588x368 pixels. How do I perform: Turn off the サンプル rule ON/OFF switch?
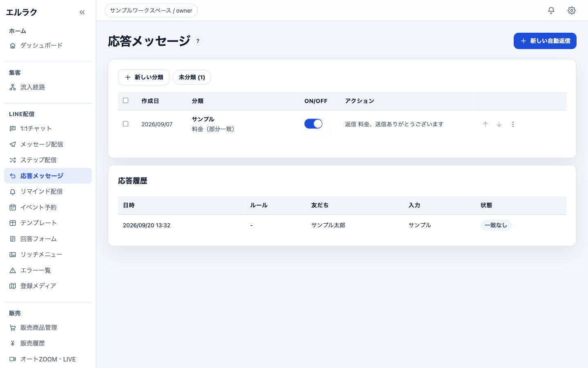313,124
